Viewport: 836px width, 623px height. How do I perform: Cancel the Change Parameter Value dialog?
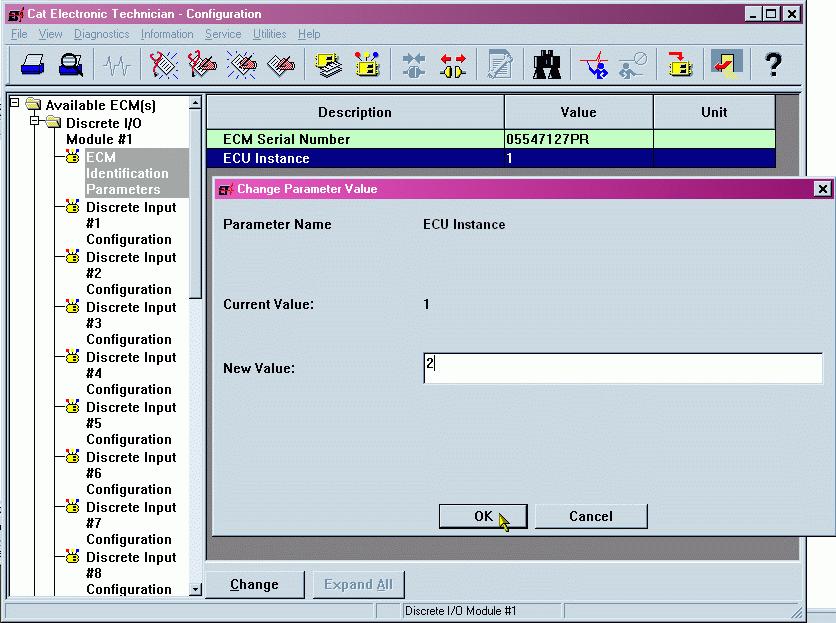591,516
